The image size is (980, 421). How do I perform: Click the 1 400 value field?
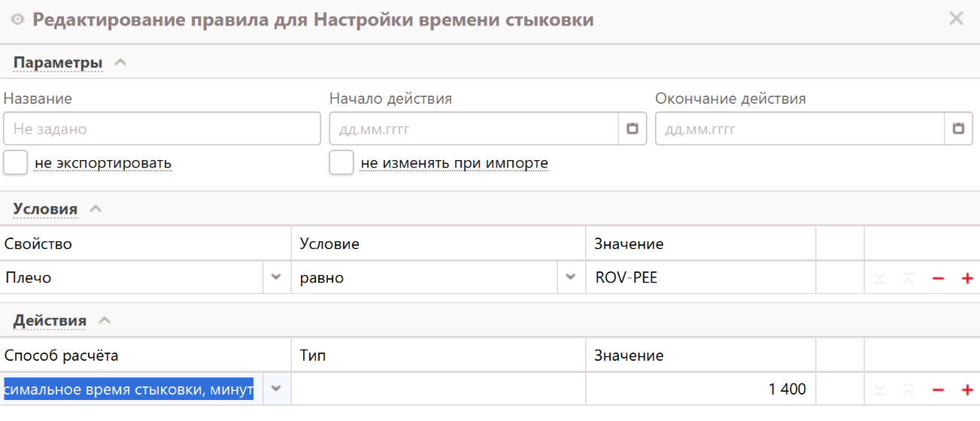699,389
